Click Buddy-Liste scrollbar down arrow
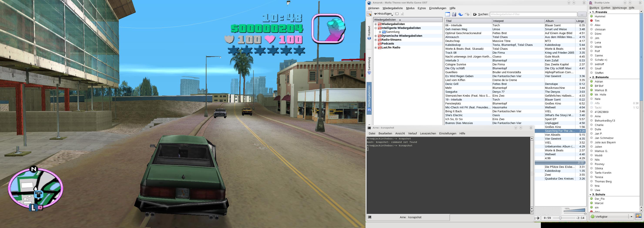The height and width of the screenshot is (228, 644). [x=641, y=210]
